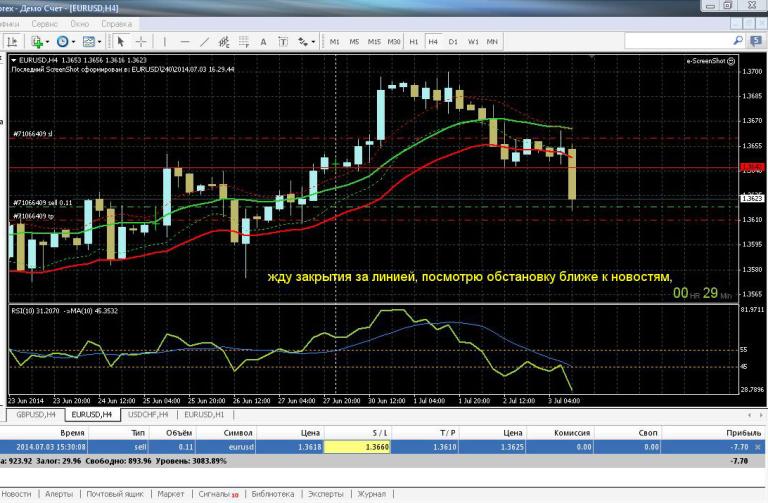This screenshot has width=768, height=503.
Task: Click the highlighted S/L value 1.3660
Action: [x=357, y=447]
